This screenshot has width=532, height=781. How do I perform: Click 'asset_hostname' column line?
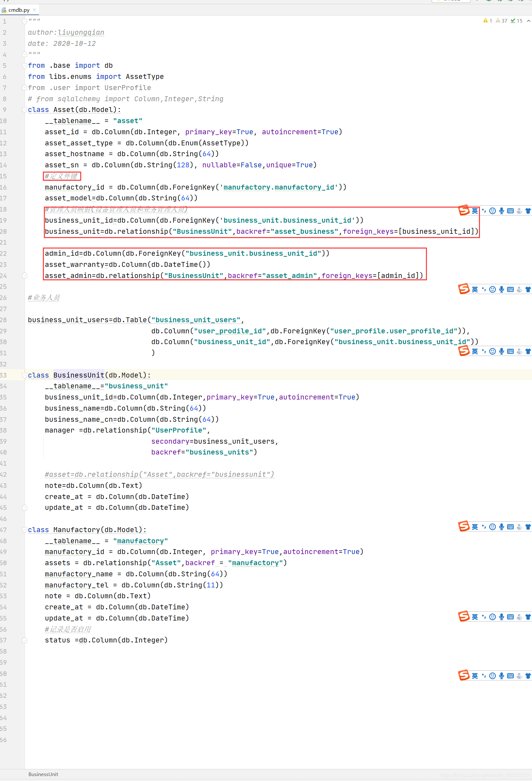[132, 154]
